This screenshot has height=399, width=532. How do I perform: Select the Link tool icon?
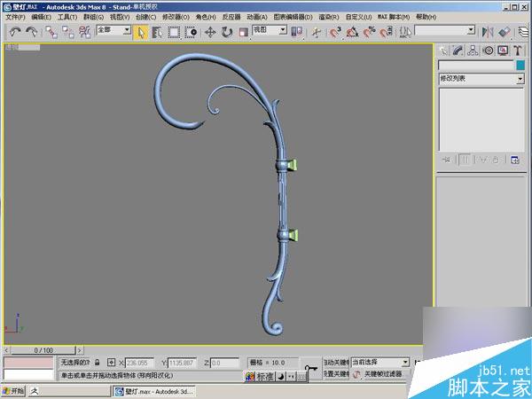coord(51,32)
